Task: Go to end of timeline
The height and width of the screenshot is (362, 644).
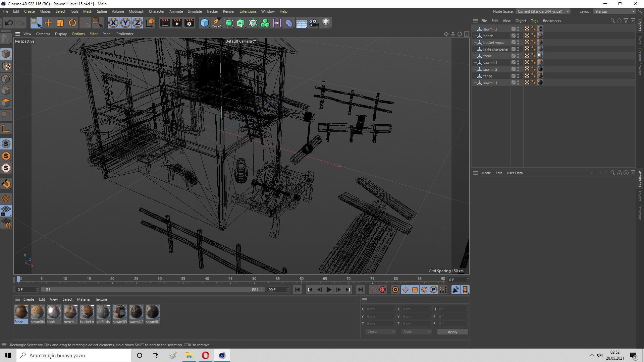Action: point(360,290)
